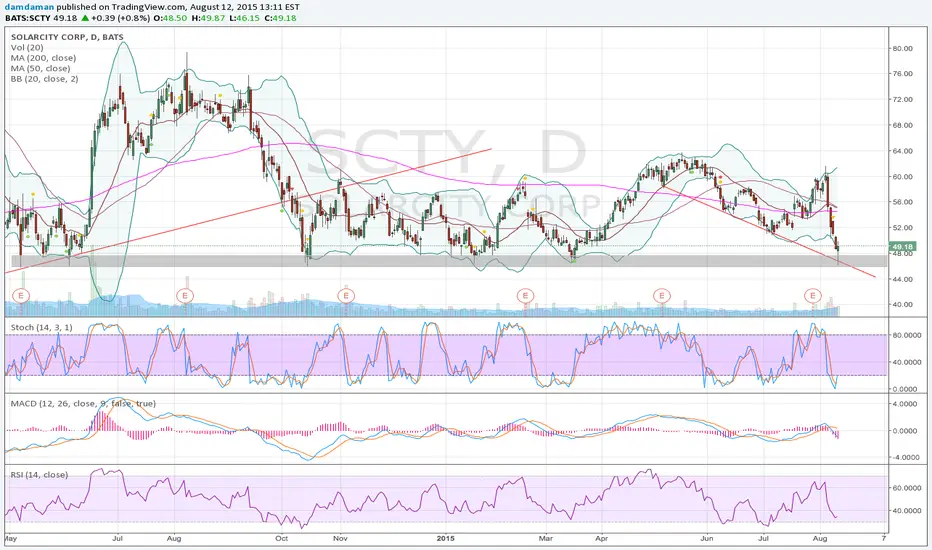Viewport: 932px width, 550px height.
Task: Click the 44.00 price axis label
Action: pos(902,279)
